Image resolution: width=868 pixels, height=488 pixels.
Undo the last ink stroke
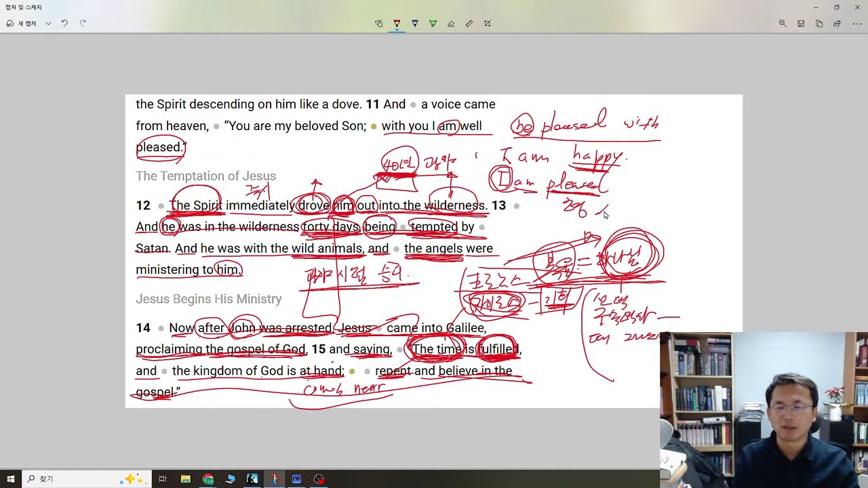point(64,23)
